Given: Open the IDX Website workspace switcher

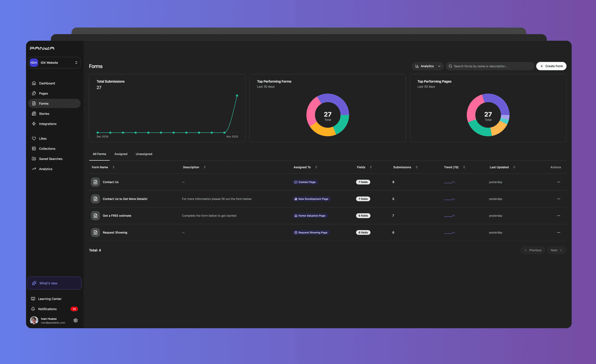Looking at the screenshot, I should pyautogui.click(x=54, y=63).
